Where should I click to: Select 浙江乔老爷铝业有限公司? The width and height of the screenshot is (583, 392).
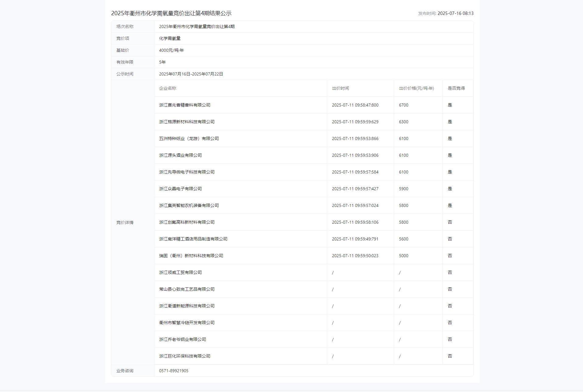[182, 339]
